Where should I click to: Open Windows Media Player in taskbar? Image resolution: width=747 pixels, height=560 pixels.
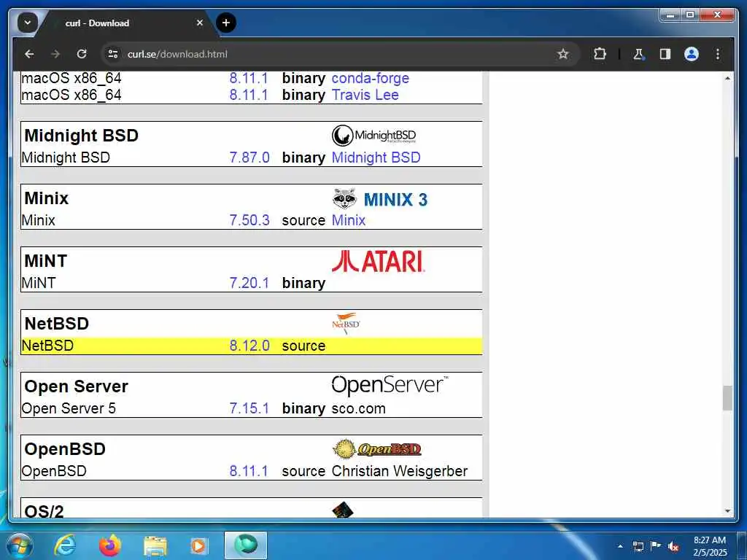[199, 545]
